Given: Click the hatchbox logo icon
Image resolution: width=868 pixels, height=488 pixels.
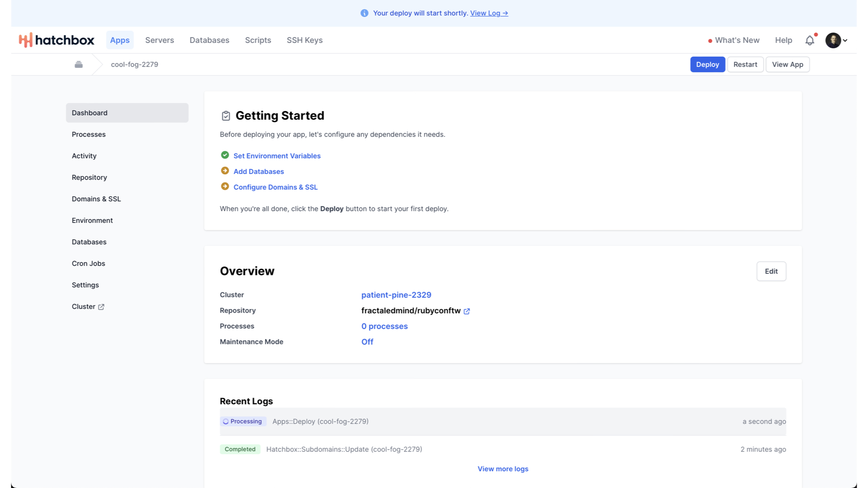Looking at the screenshot, I should (25, 40).
